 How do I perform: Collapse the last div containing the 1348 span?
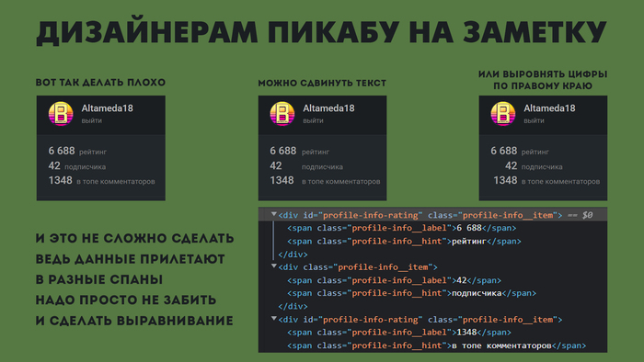[x=273, y=318]
